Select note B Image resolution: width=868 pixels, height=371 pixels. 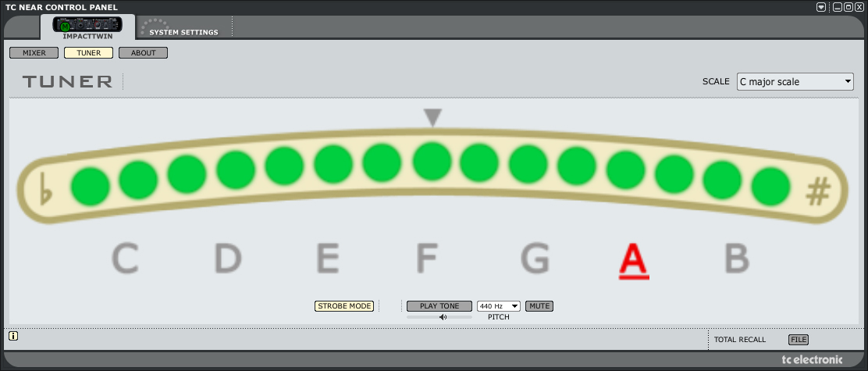[737, 258]
